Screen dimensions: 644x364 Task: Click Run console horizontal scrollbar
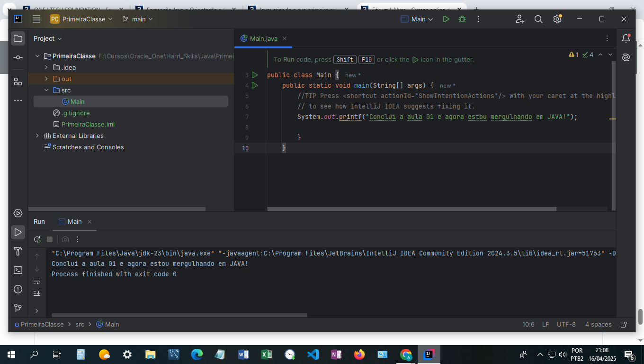pos(179,315)
